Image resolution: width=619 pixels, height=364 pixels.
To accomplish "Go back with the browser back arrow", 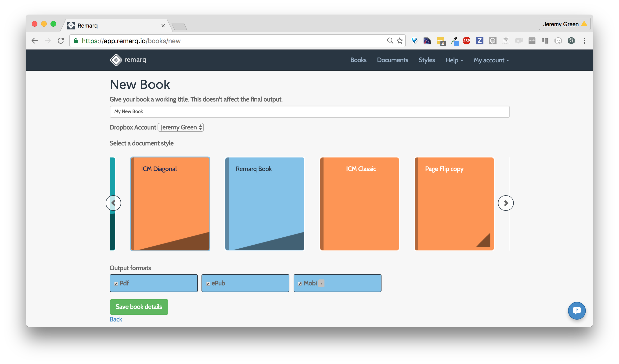I will [x=35, y=41].
